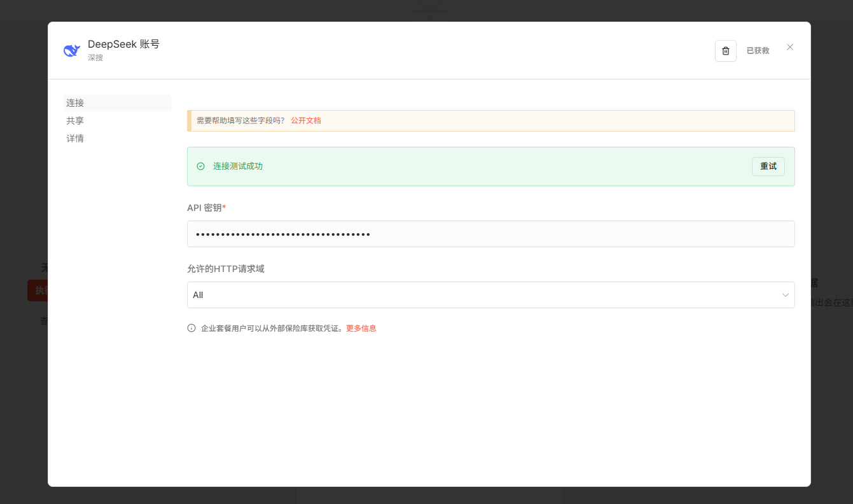The image size is (853, 504).
Task: Switch to the 连接 tab
Action: coord(76,103)
